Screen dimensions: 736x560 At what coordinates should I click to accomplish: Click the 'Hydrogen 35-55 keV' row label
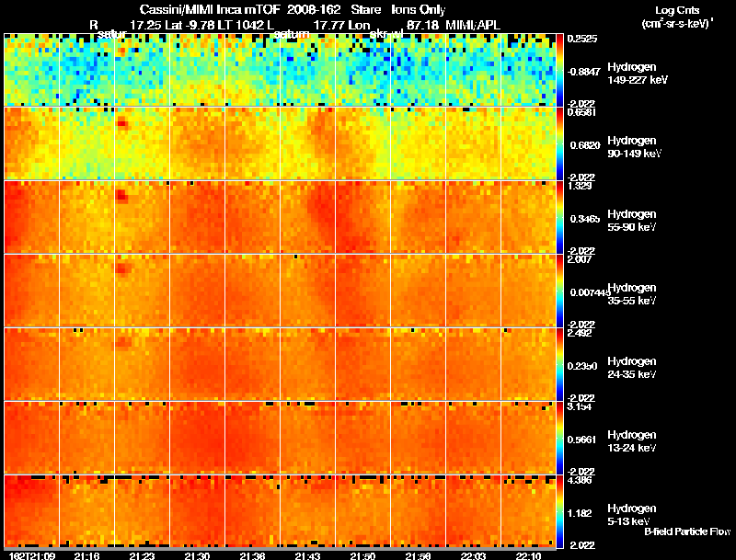[x=632, y=294]
